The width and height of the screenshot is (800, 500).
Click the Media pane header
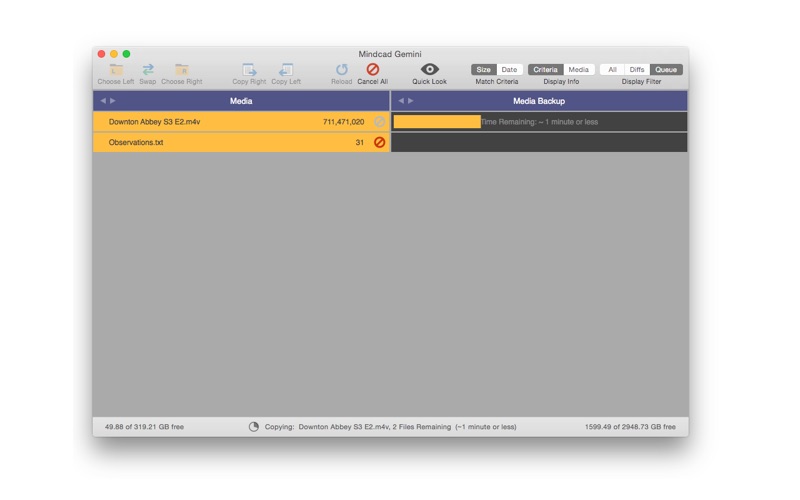point(241,101)
